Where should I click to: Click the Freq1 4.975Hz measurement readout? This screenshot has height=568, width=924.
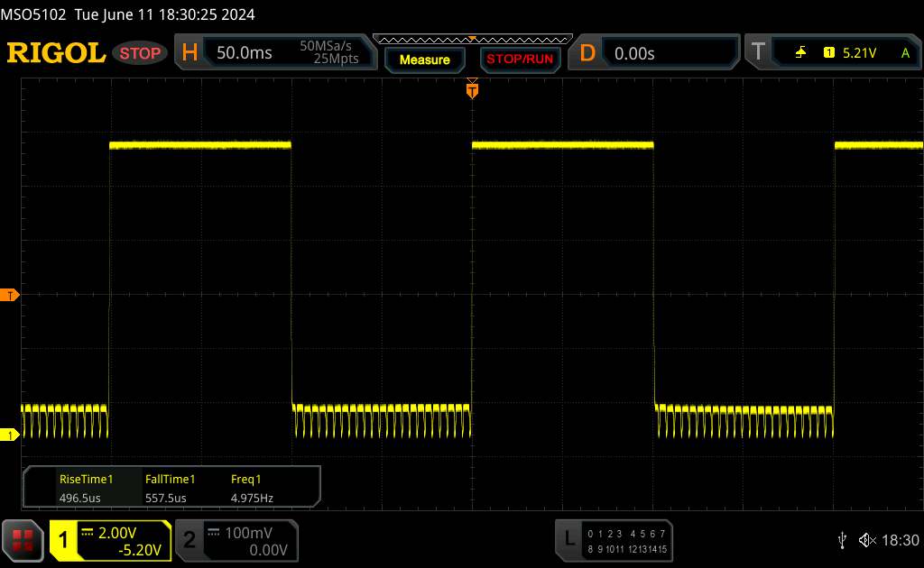(x=252, y=488)
